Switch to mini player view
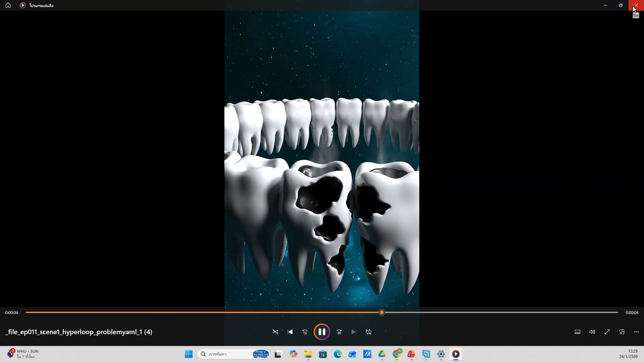 coord(622,332)
